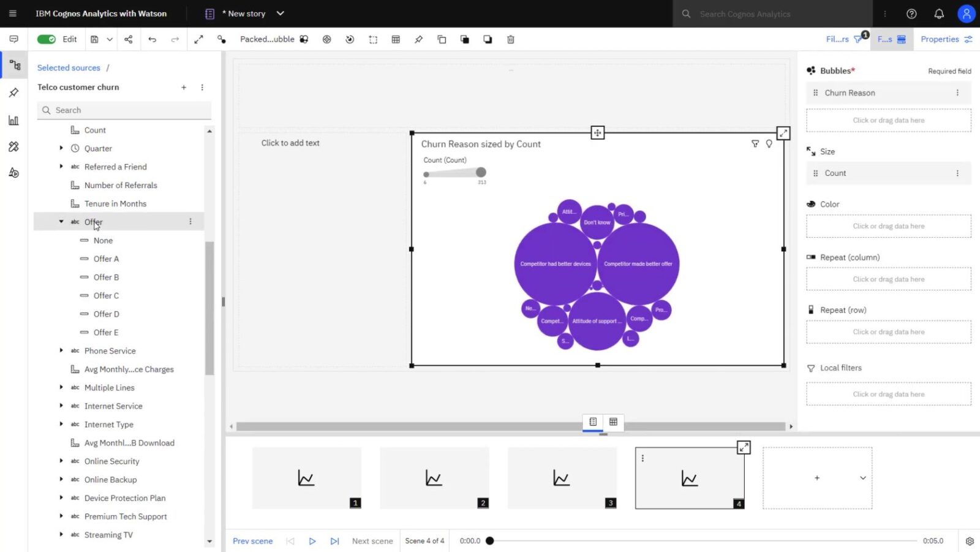Show the underlying data table grid icon

[396, 39]
